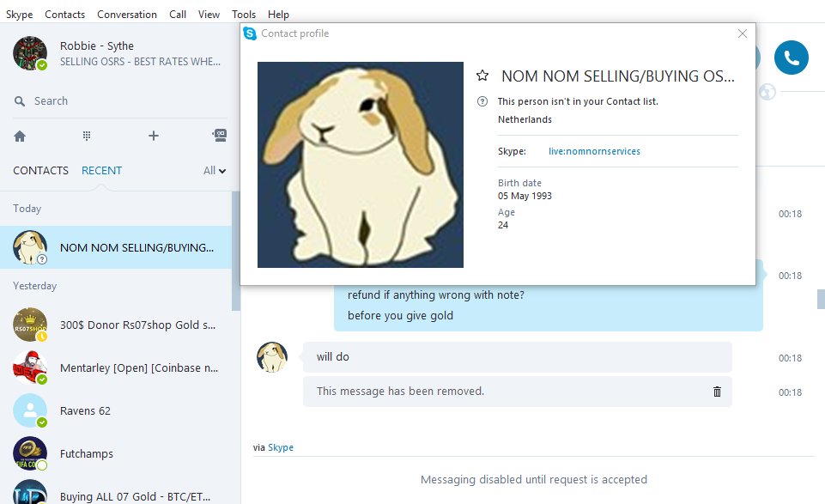
Task: Click the chat pane scrollbar thumb
Action: (821, 299)
